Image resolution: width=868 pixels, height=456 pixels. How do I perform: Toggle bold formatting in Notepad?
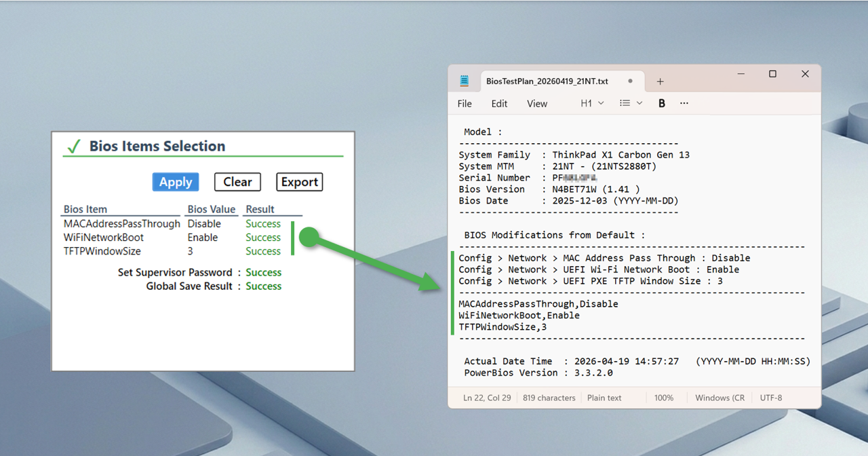click(662, 103)
